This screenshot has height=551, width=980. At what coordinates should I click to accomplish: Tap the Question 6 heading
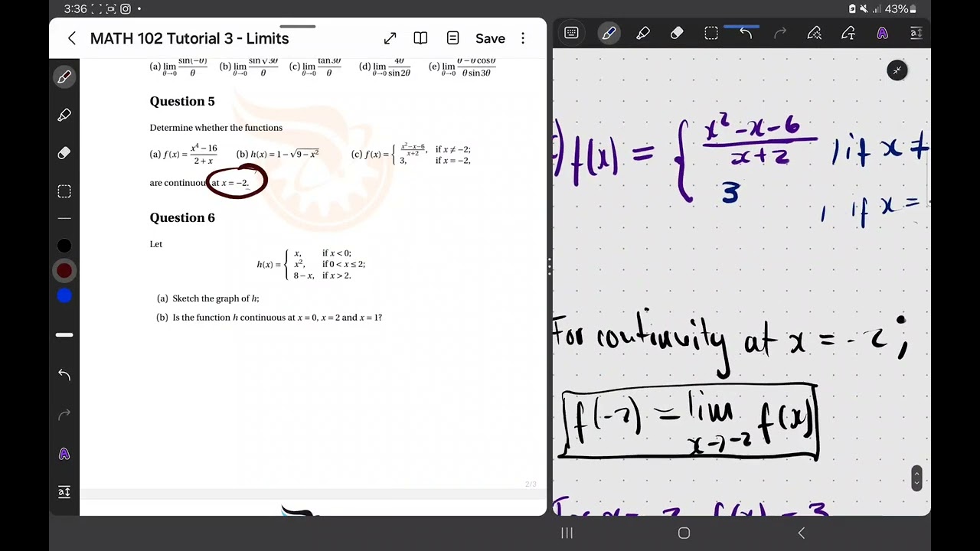[x=182, y=217]
